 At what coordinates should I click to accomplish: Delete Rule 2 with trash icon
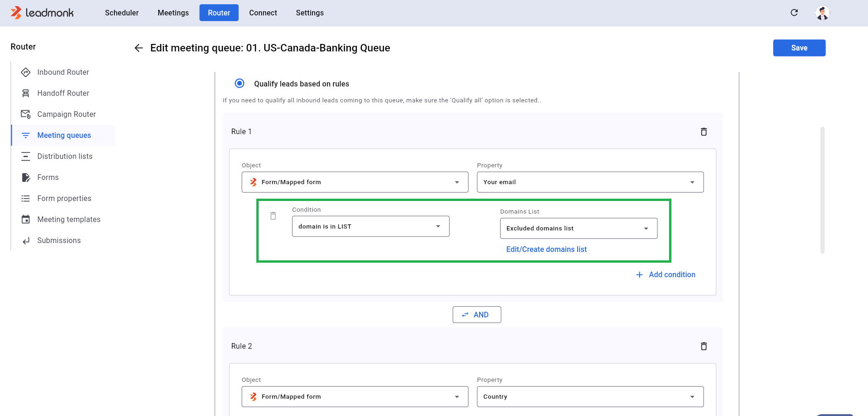tap(704, 346)
